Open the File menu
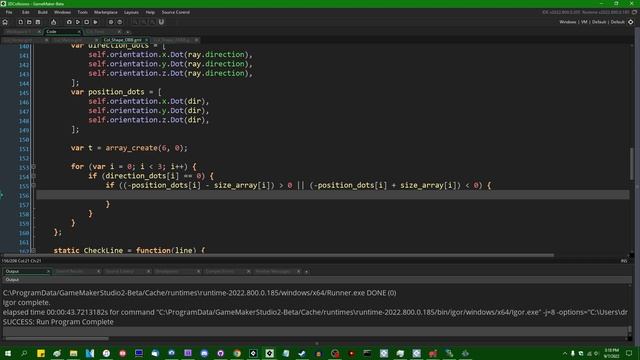This screenshot has width=640, height=360. [9, 12]
